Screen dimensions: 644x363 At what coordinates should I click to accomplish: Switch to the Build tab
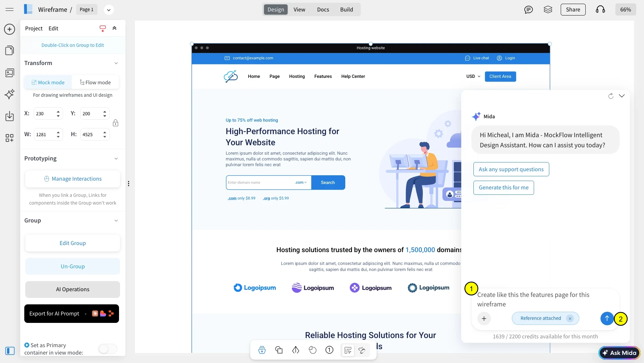(346, 10)
